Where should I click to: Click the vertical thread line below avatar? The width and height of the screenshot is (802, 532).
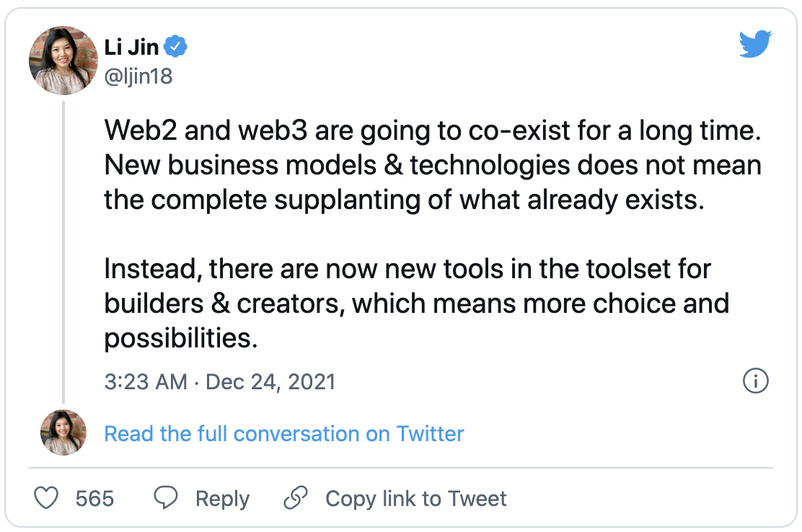pyautogui.click(x=63, y=252)
